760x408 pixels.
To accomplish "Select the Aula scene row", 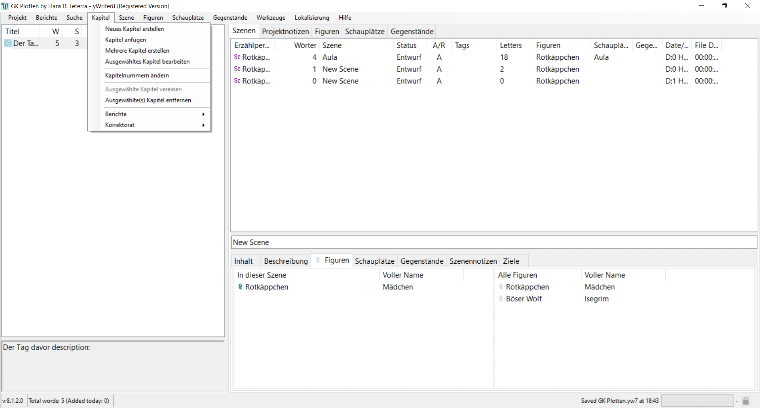I will point(477,57).
